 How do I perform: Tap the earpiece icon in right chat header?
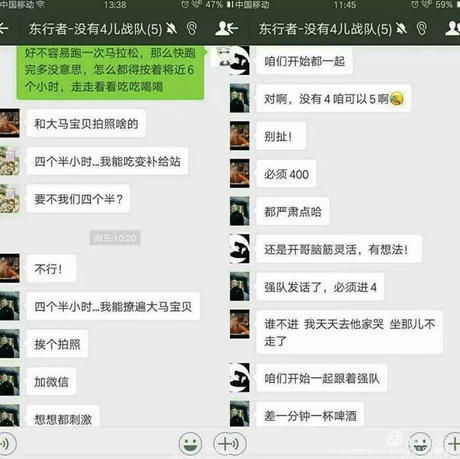[422, 29]
